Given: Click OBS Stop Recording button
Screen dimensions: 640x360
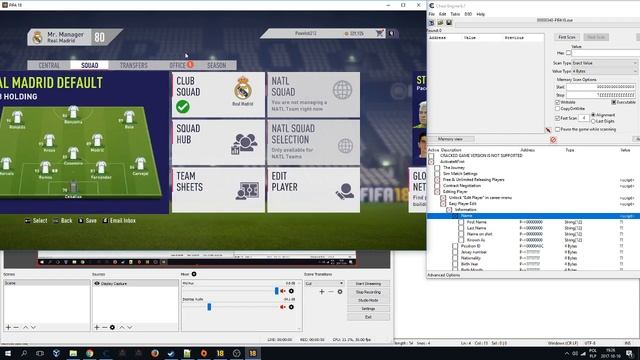Looking at the screenshot, I should click(x=368, y=292).
